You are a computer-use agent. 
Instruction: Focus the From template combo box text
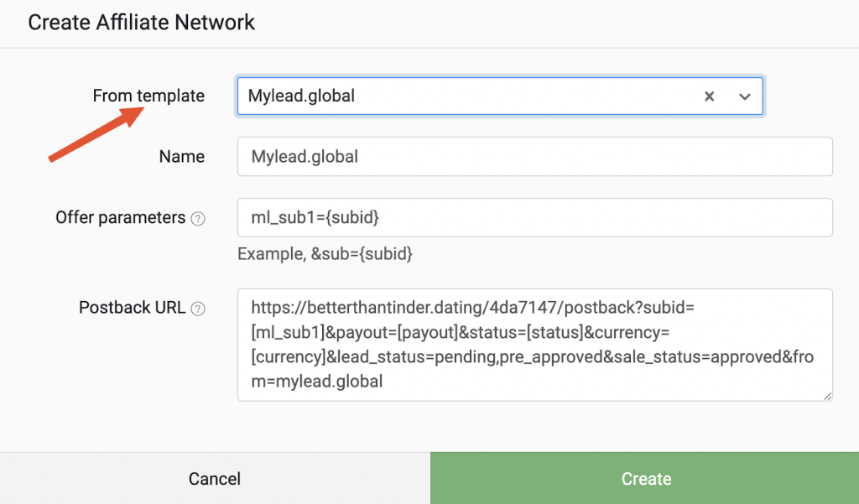pyautogui.click(x=301, y=96)
